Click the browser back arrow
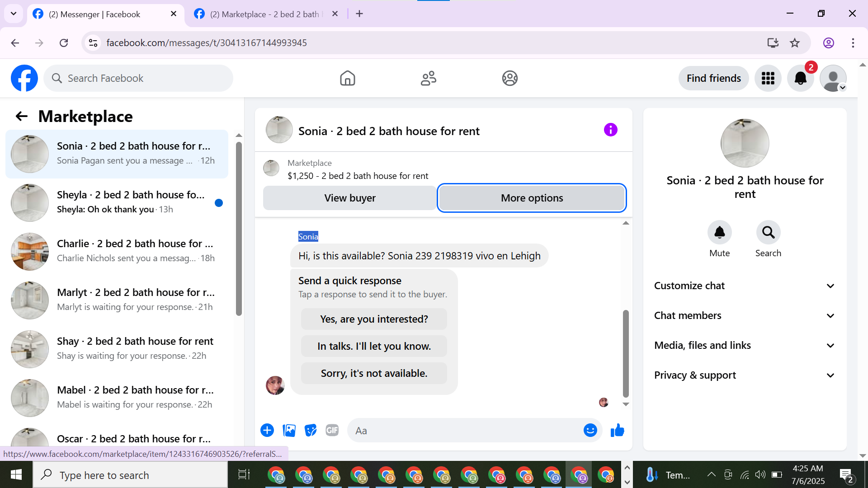This screenshot has width=868, height=488. [x=15, y=43]
